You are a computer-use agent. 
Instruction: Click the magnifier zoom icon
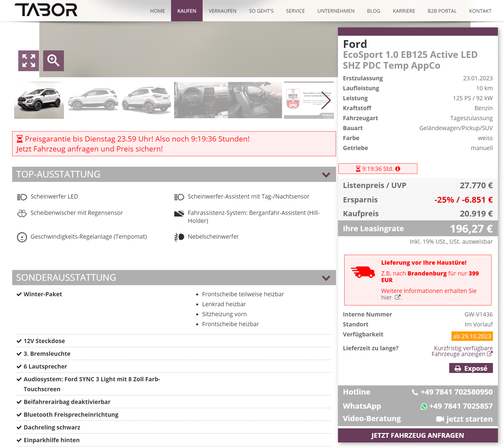pos(53,61)
